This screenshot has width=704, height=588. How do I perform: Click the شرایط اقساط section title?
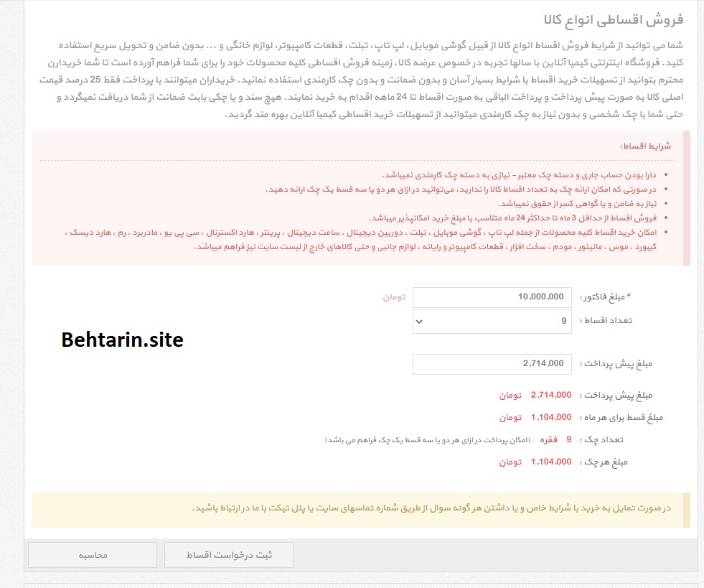tap(646, 146)
